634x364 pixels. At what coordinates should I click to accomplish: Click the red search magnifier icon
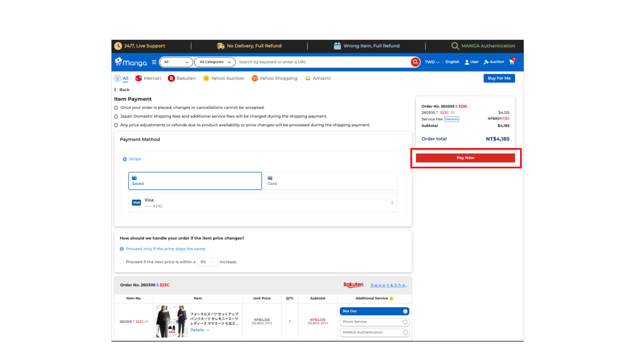click(415, 62)
